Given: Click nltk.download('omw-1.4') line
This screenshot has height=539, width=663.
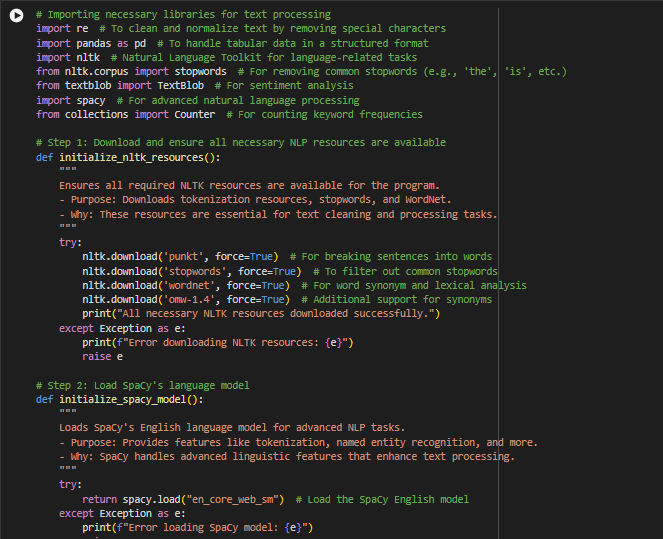Looking at the screenshot, I should click(x=287, y=300).
